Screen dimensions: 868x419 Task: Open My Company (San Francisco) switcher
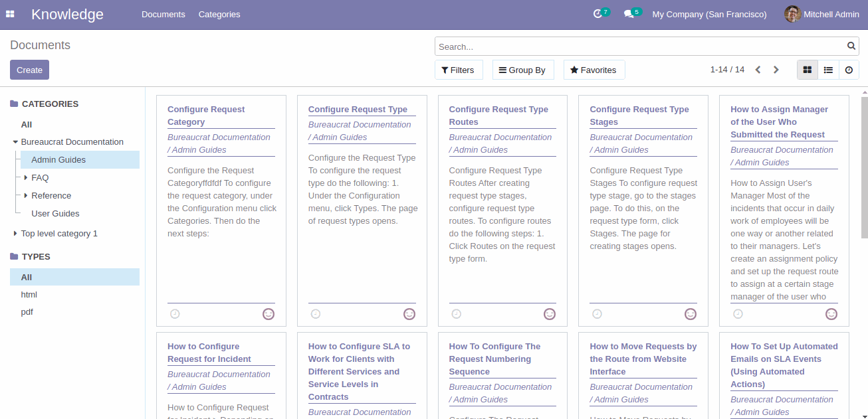709,14
